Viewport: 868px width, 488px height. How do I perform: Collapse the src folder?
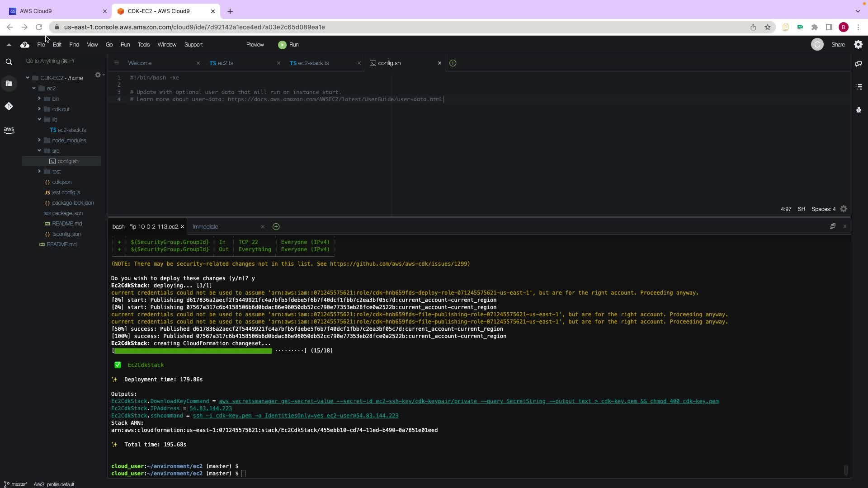[x=39, y=150]
